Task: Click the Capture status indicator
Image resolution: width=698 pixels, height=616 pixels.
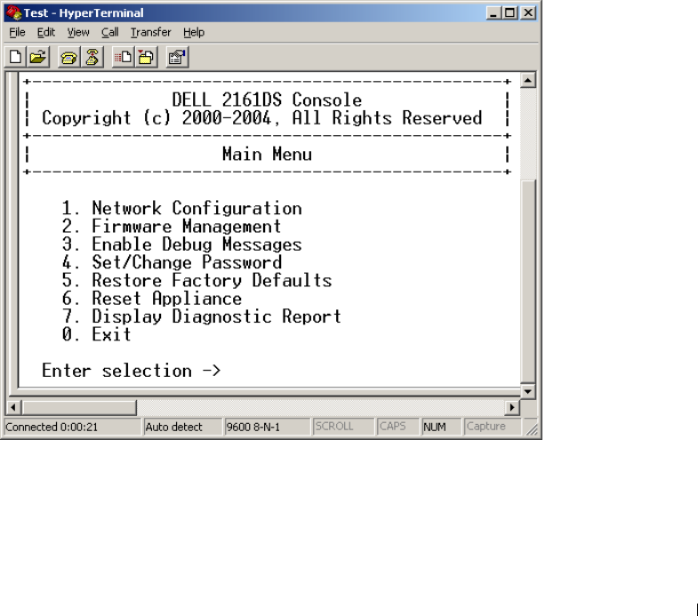Action: point(492,427)
